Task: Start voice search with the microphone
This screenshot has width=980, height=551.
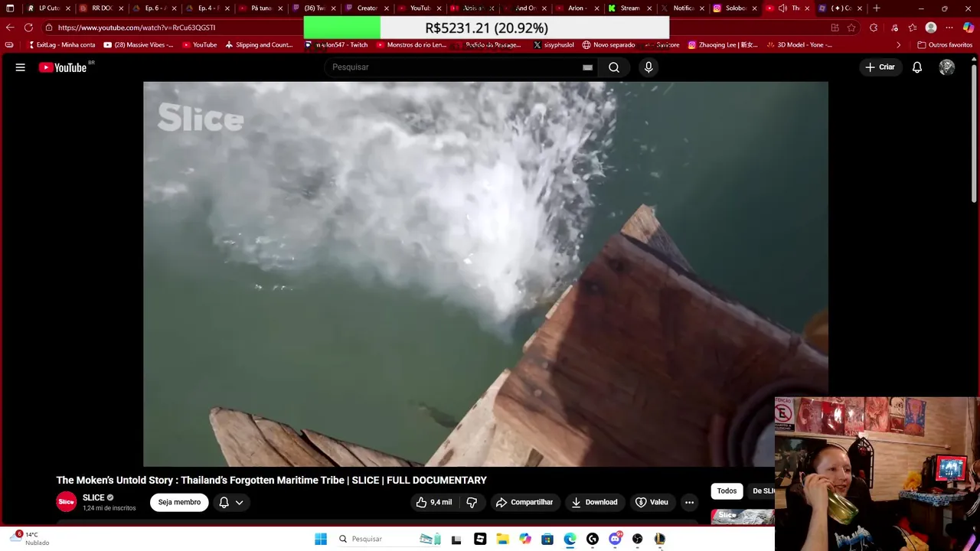Action: (648, 67)
